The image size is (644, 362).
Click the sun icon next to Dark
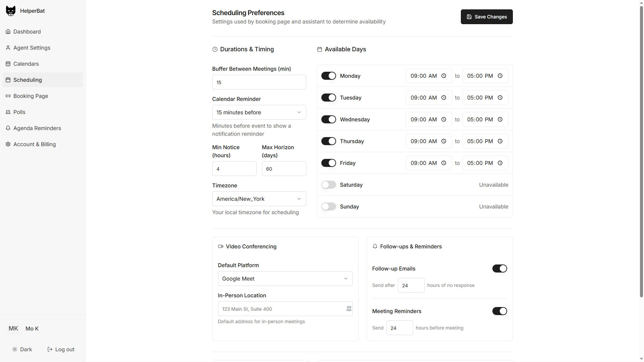tap(15, 349)
